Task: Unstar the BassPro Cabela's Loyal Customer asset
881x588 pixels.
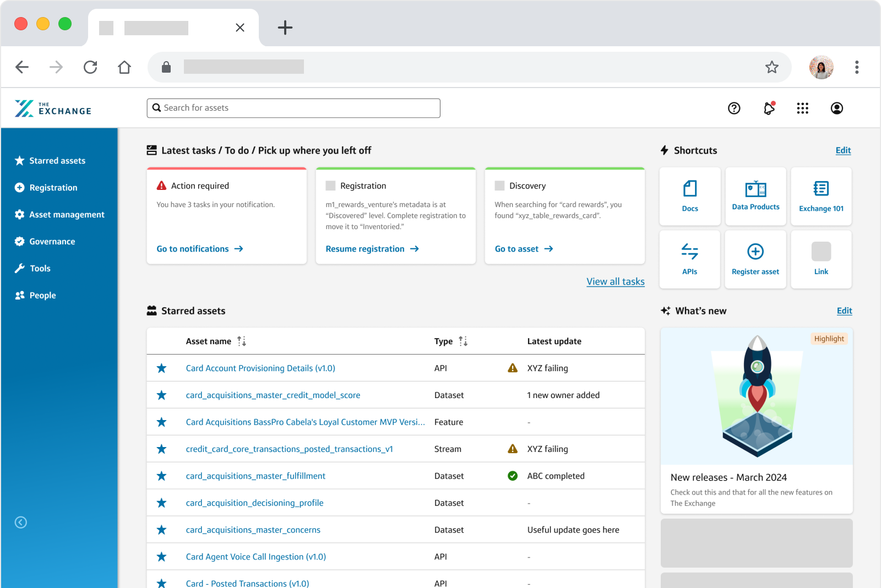Action: (x=161, y=422)
